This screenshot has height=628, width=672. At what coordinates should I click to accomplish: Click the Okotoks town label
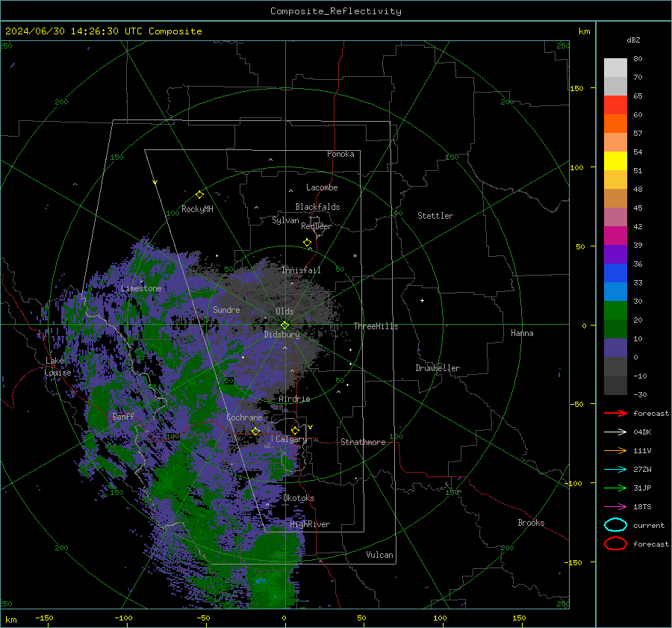tap(299, 498)
